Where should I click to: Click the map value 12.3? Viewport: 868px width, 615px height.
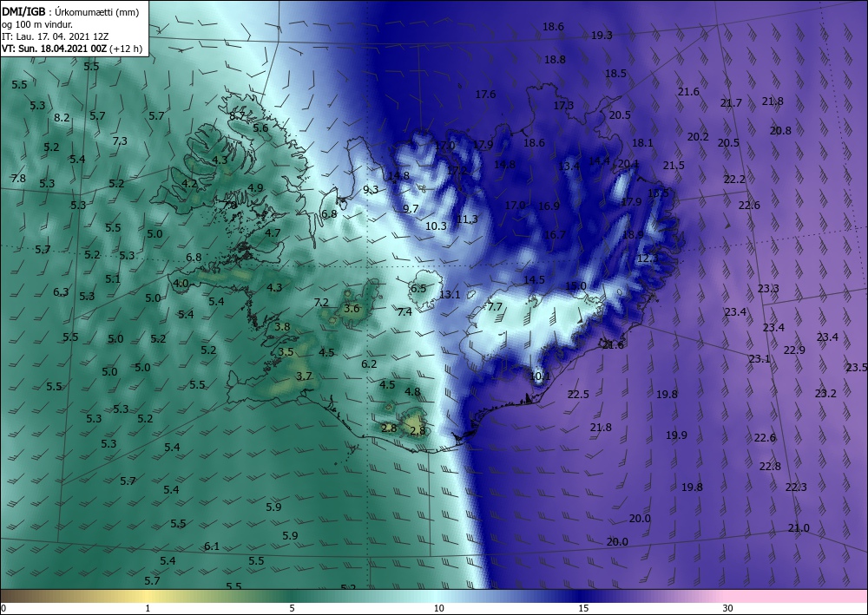[648, 258]
